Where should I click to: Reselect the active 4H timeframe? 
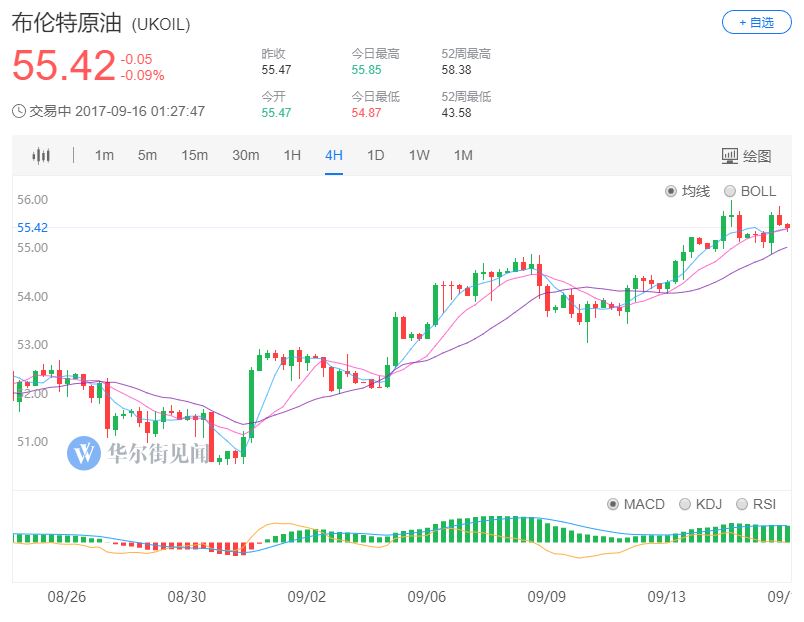tap(333, 155)
